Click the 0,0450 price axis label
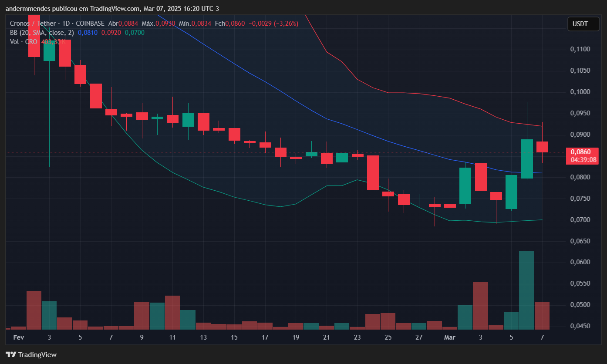The image size is (607, 364). click(580, 326)
